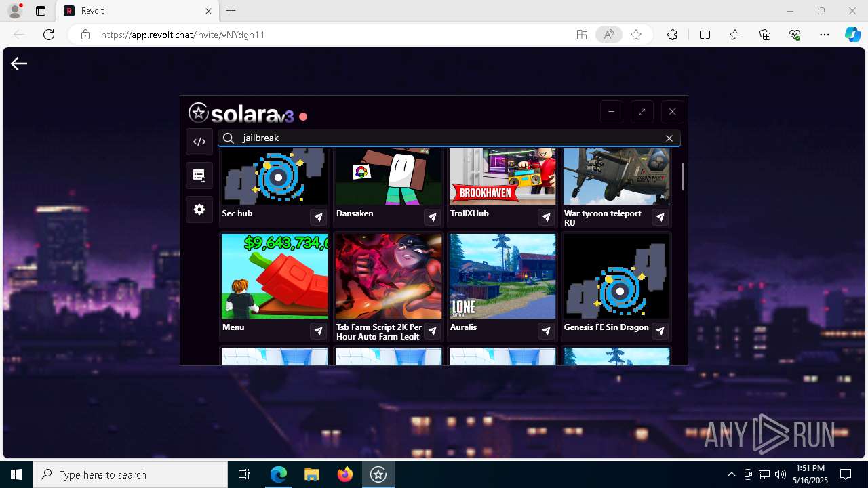
Task: Open app available icon in address bar
Action: tap(582, 35)
